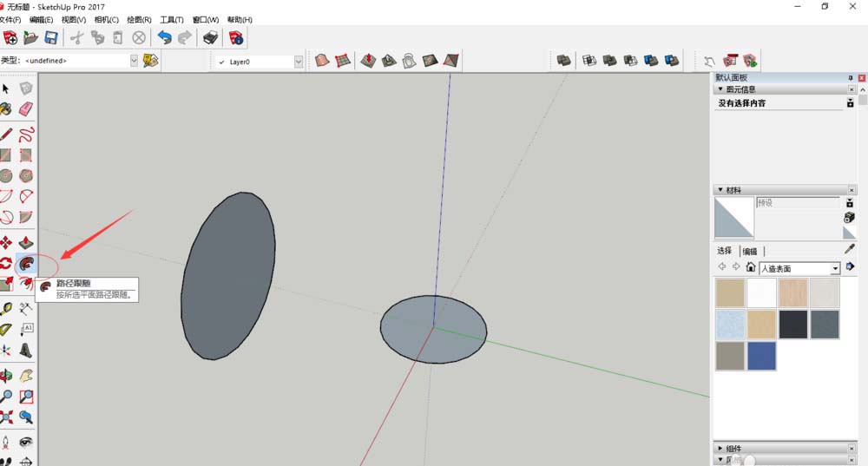Open the 编辑(E) menu

41,19
